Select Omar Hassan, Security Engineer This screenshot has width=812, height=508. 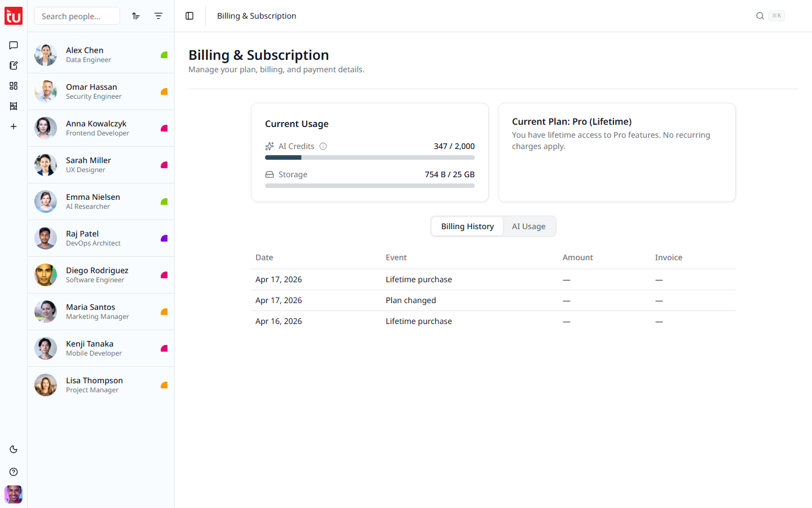pyautogui.click(x=101, y=91)
